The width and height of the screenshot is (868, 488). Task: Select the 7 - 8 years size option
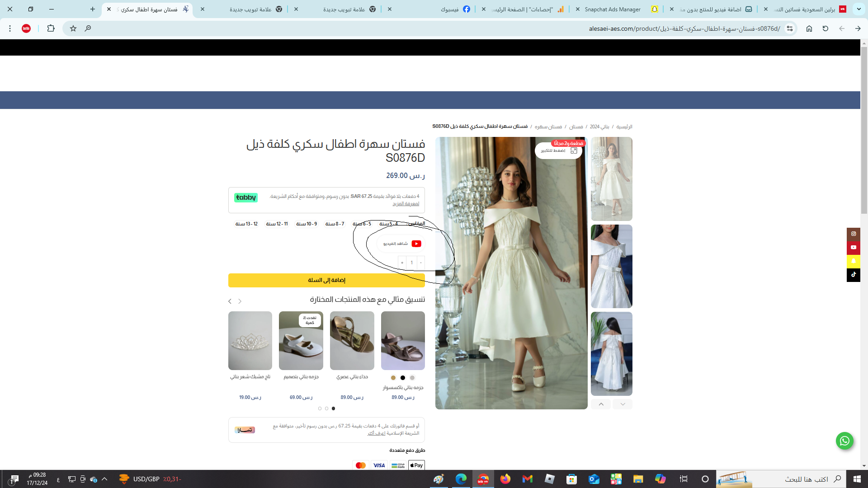point(335,224)
